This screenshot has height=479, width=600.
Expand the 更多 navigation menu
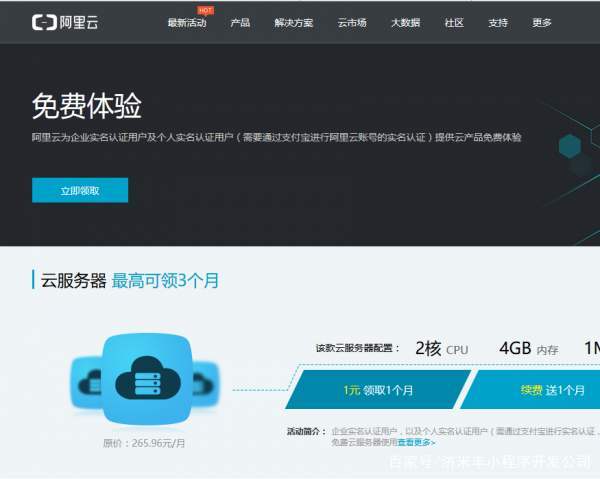pyautogui.click(x=542, y=23)
